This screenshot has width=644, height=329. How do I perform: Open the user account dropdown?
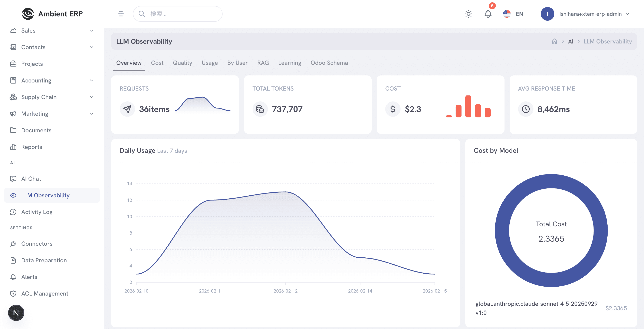coord(590,14)
